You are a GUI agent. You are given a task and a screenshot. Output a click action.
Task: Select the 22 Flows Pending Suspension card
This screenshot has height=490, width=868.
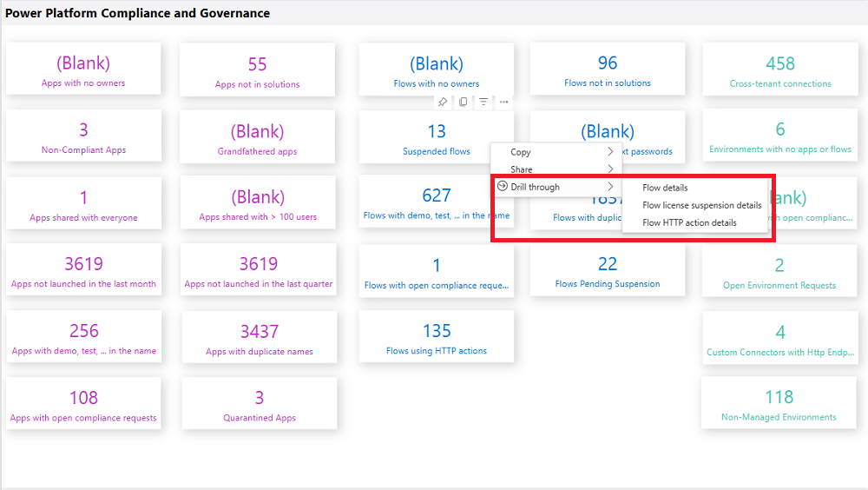(x=608, y=269)
